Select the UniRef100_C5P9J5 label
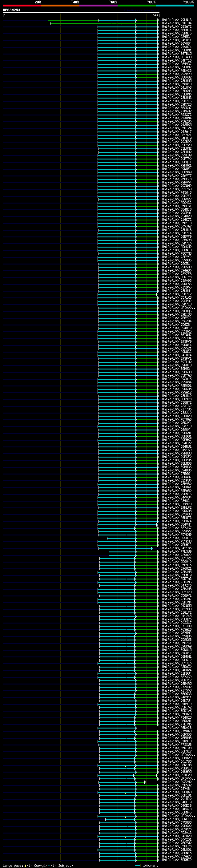The height and width of the screenshot is (868, 197). tap(177, 565)
